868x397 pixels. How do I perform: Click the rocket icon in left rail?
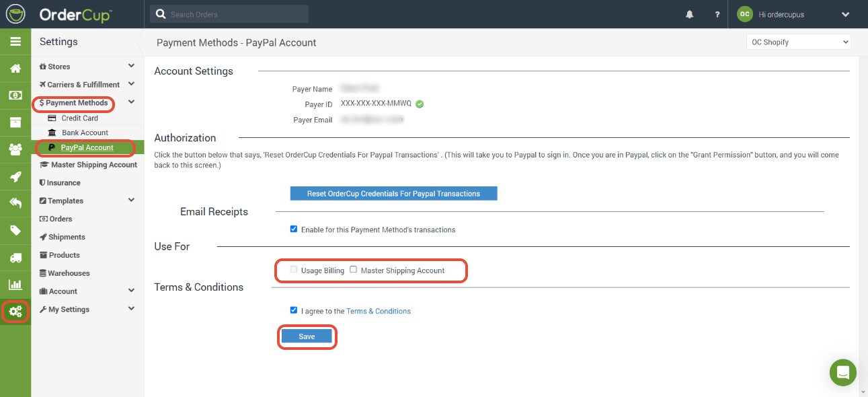[x=15, y=176]
